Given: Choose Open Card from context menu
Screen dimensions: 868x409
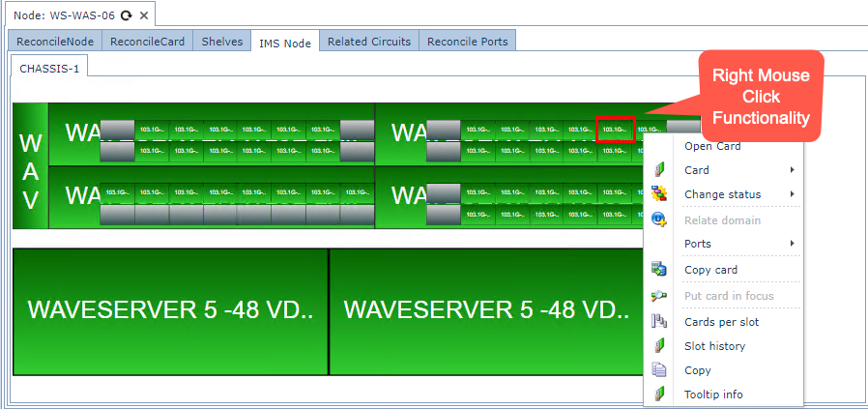Looking at the screenshot, I should point(712,146).
